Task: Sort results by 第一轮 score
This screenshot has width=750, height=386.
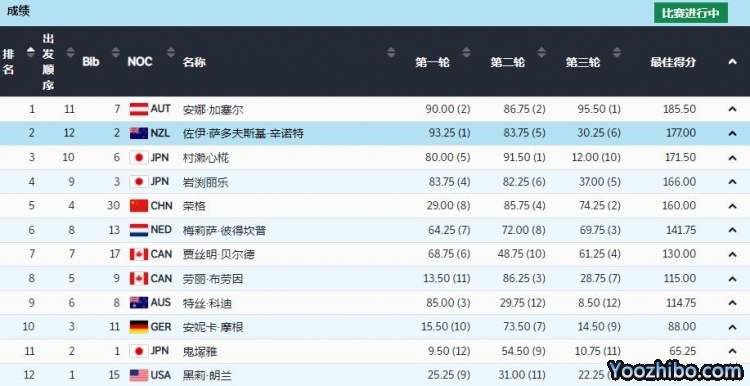Action: coord(466,52)
